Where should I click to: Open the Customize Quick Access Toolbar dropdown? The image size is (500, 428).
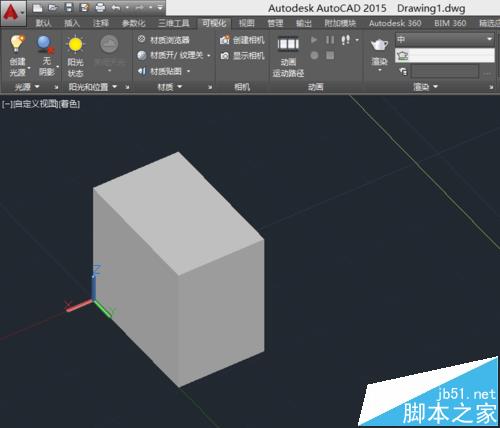pyautogui.click(x=160, y=7)
